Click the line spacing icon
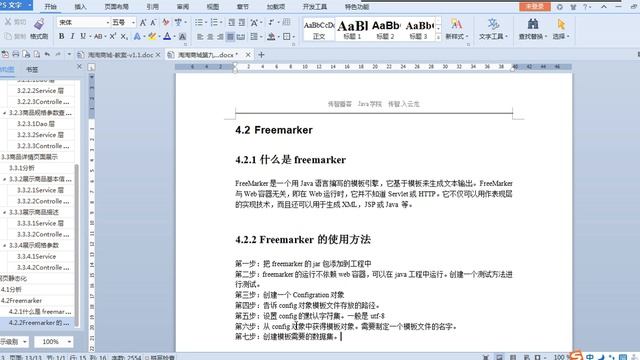Viewport: 640px width, 360px height. [254, 37]
